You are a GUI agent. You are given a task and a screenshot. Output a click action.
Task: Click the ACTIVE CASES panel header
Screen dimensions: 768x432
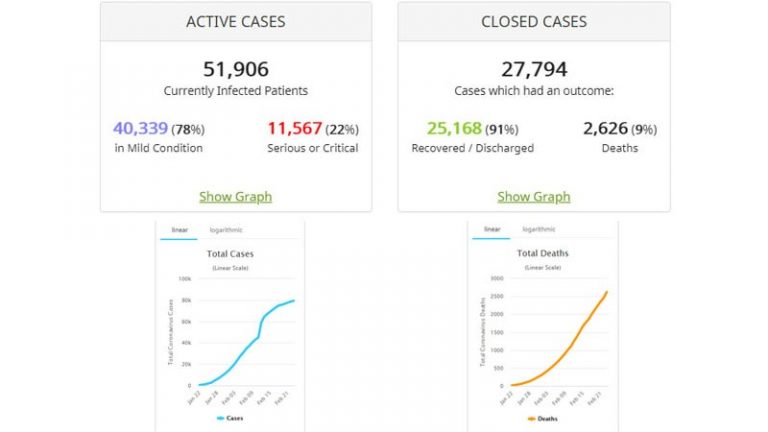[235, 21]
